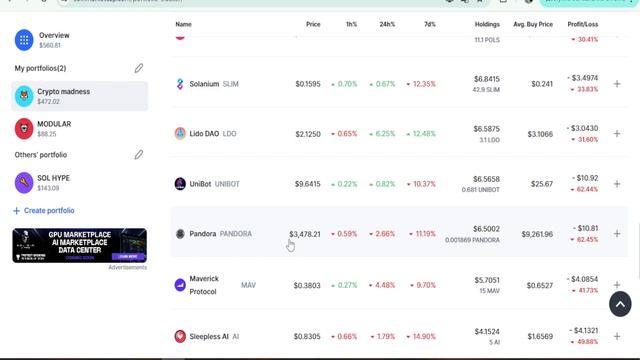Sort by the 24h% column header

click(387, 24)
